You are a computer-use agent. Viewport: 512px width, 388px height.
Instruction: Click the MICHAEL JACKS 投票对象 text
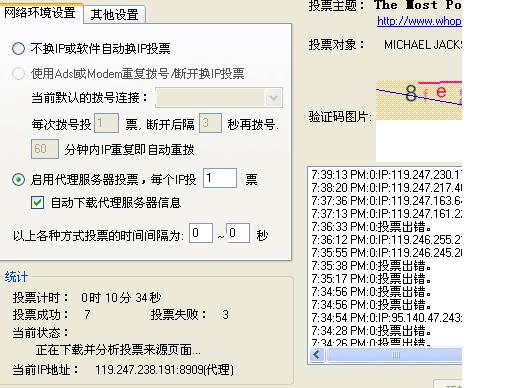[423, 45]
